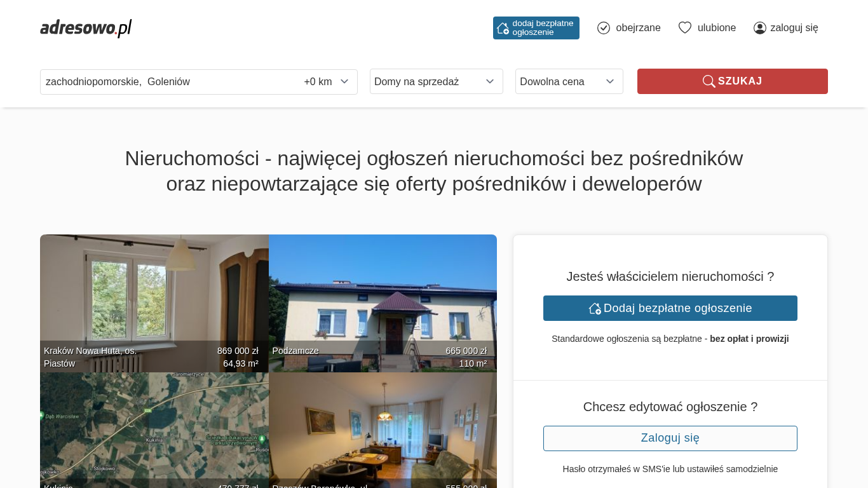Open the Kraków Nowa Huta listing photo
Screen dimensions: 868x488
click(154, 303)
